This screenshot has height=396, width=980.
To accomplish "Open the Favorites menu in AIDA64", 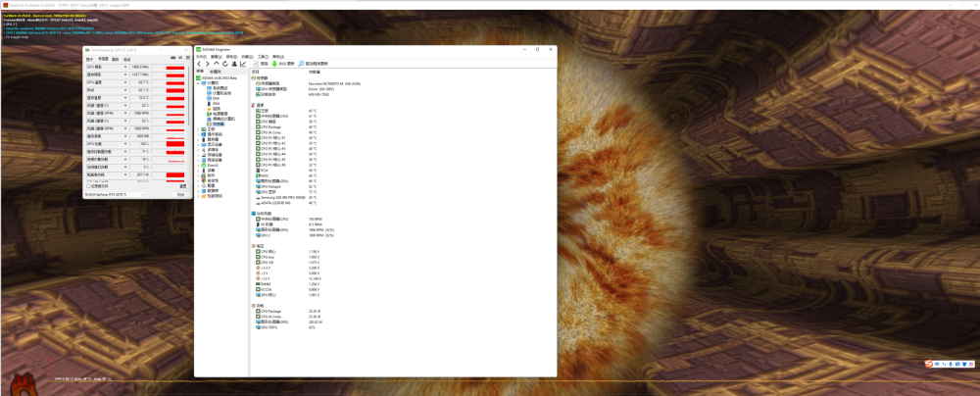I will [246, 56].
